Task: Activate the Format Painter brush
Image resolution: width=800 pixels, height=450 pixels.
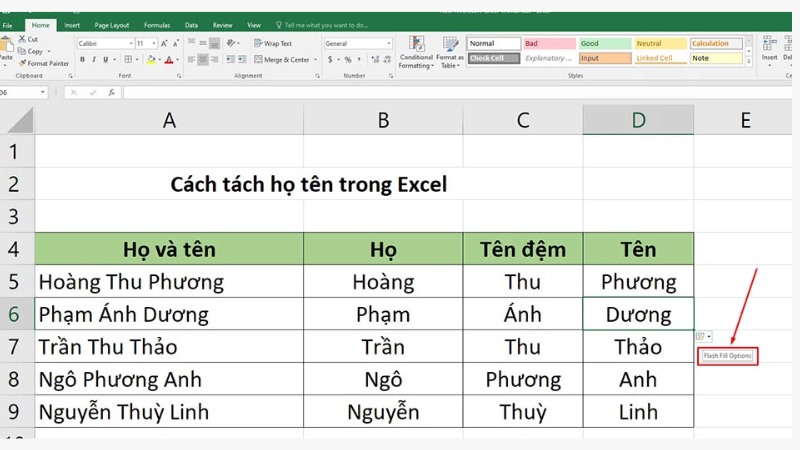Action: 22,63
